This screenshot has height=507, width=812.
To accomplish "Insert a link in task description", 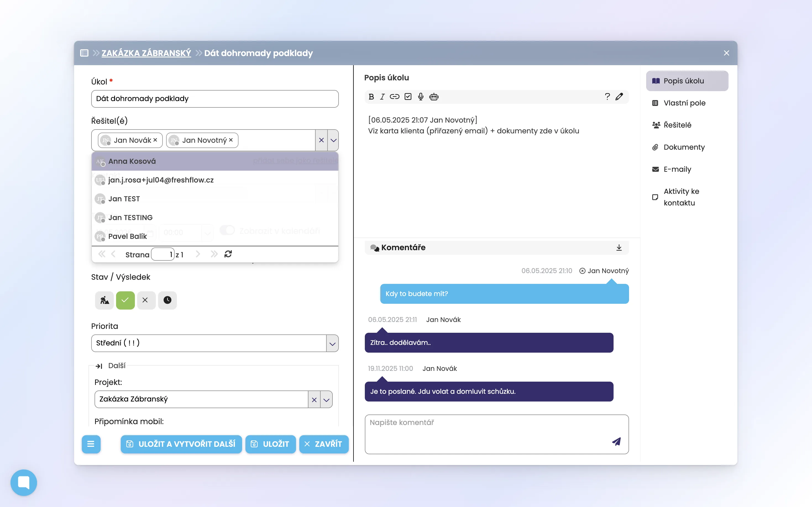I will tap(394, 97).
